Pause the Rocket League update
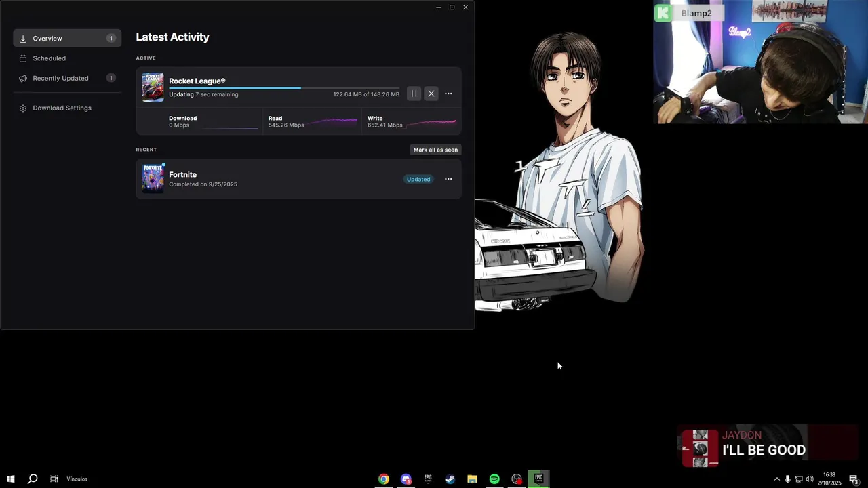Screen dimensions: 868x488 point(414,94)
